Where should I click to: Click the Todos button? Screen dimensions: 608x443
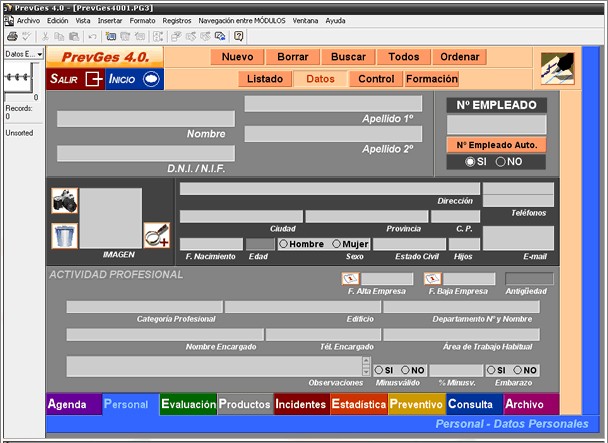404,57
